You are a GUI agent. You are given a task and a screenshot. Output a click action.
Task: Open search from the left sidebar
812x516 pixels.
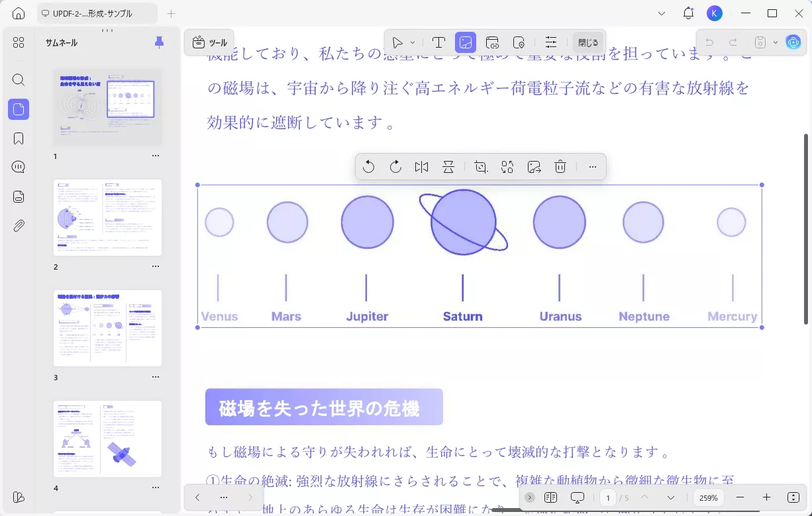click(x=18, y=80)
